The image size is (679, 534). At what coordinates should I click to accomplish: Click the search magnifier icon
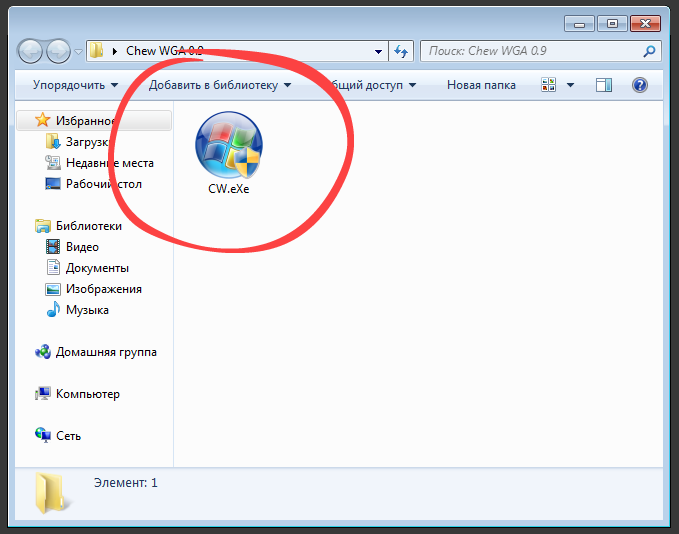tap(648, 51)
